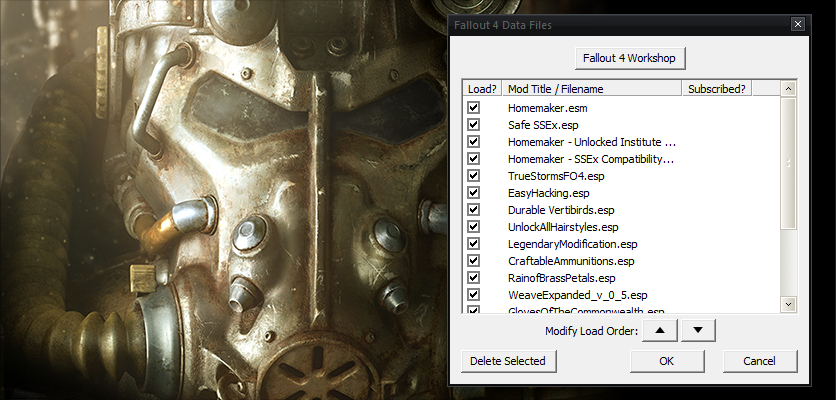
Task: Select TrueStormsFO4.esp in the list
Action: pos(556,177)
